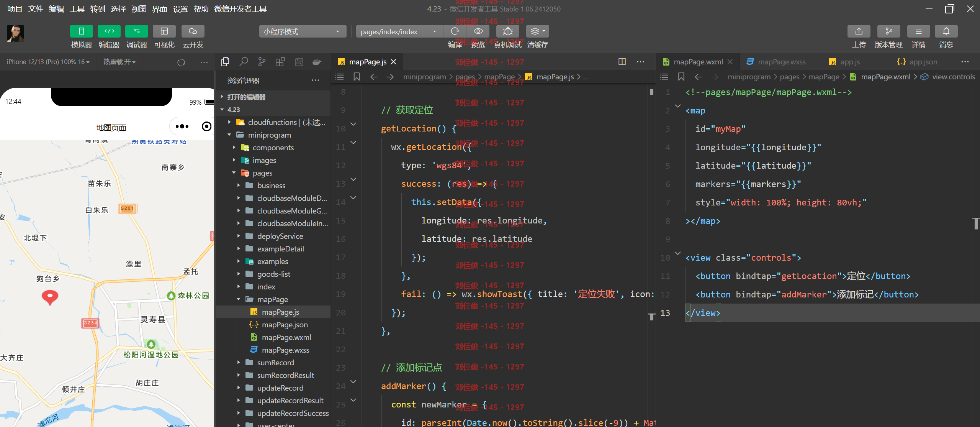The height and width of the screenshot is (427, 980).
Task: Open the 微信开发者工具 menu
Action: (241, 9)
